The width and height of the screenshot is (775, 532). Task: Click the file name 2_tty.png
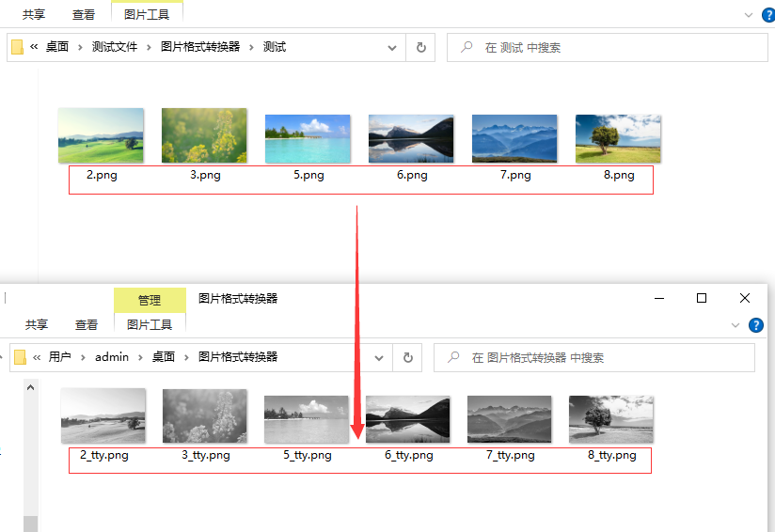coord(104,456)
